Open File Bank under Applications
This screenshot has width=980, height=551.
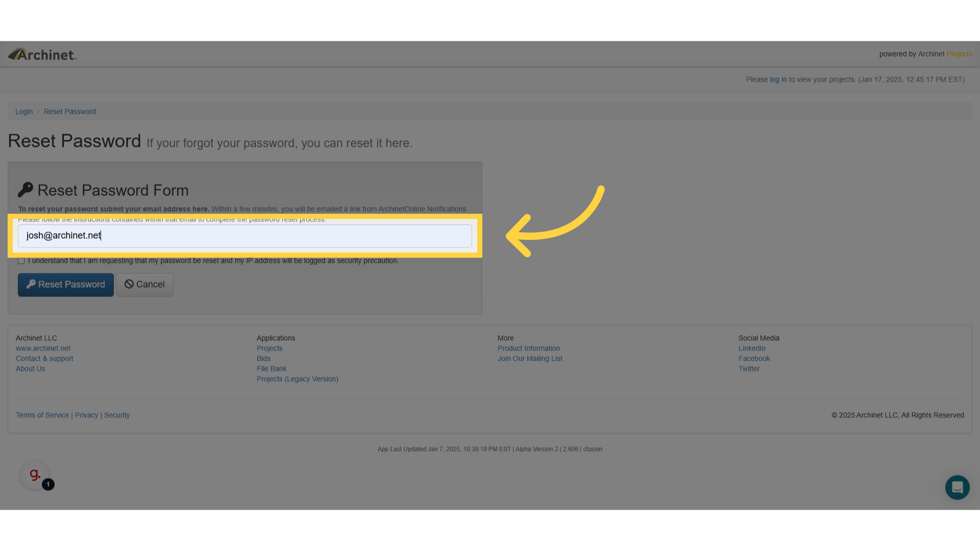pyautogui.click(x=272, y=368)
